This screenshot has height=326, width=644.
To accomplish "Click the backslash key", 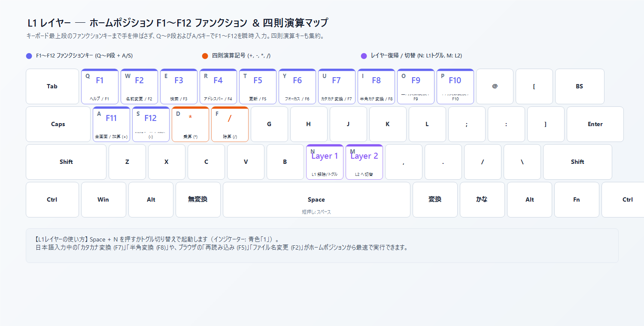I will pos(522,162).
